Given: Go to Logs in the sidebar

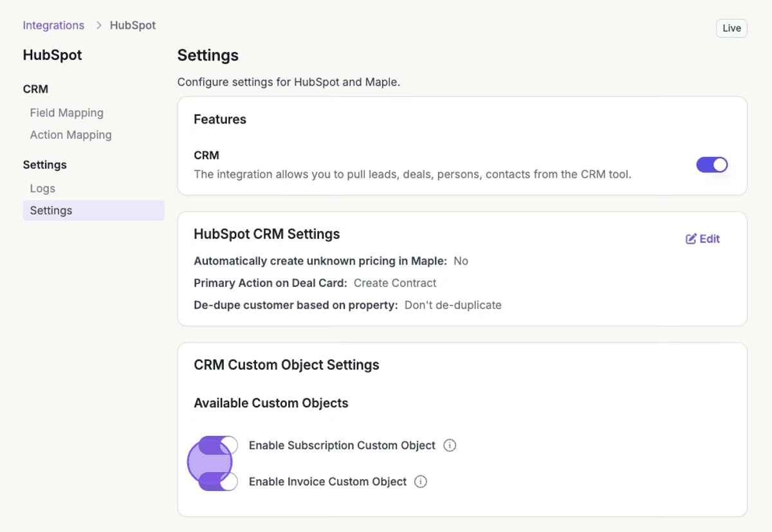Looking at the screenshot, I should [42, 188].
